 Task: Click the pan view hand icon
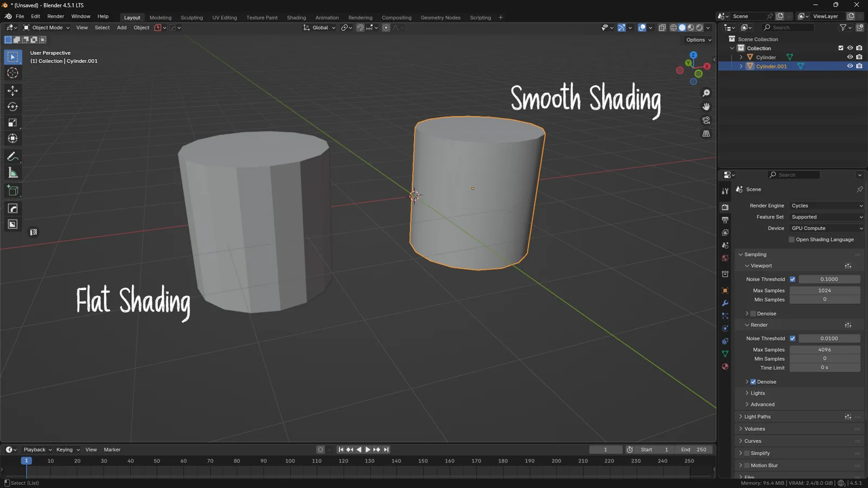pos(706,107)
